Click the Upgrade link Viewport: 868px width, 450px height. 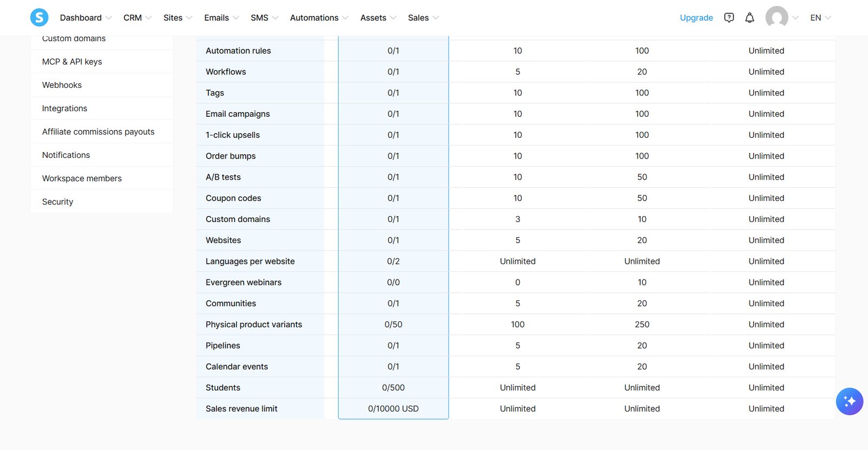coord(697,18)
